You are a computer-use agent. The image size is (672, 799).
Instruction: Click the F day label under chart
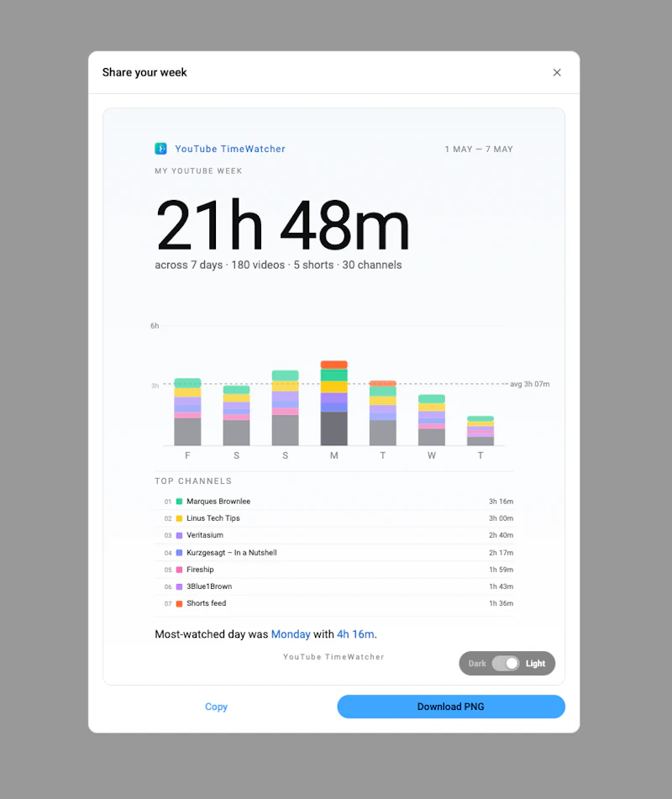pyautogui.click(x=187, y=455)
